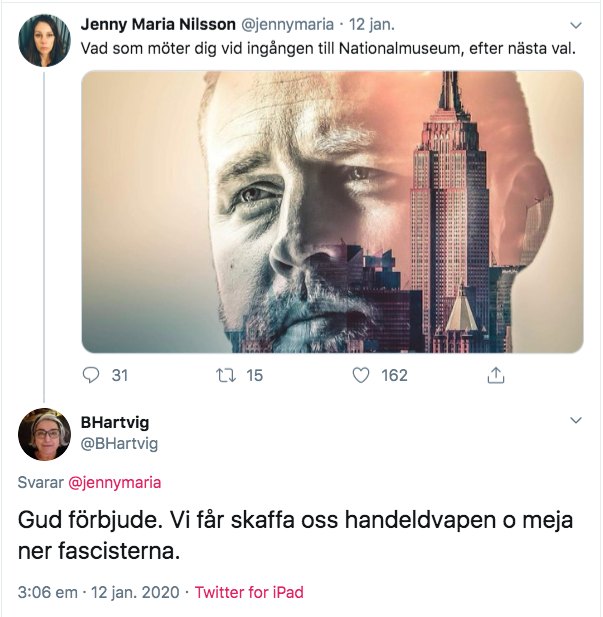Click the like count 162
Screen dimensions: 603x617
tap(395, 376)
